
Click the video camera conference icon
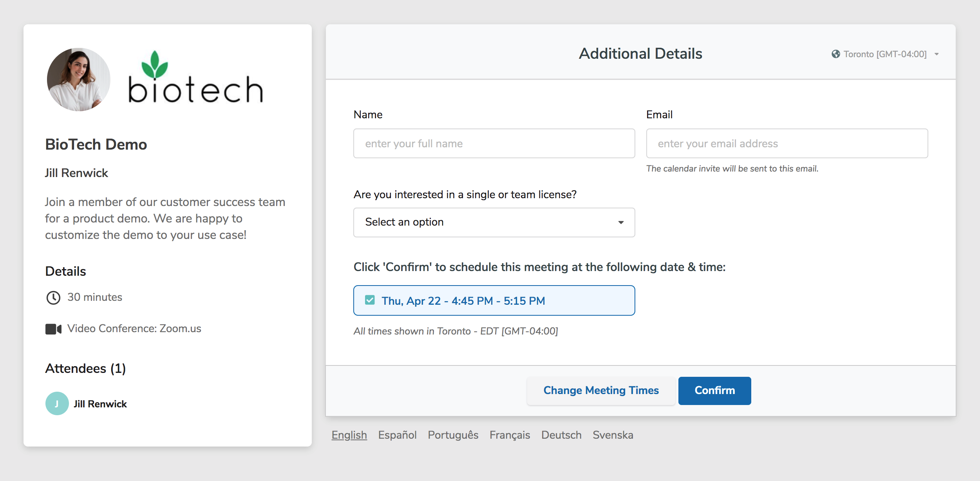53,329
